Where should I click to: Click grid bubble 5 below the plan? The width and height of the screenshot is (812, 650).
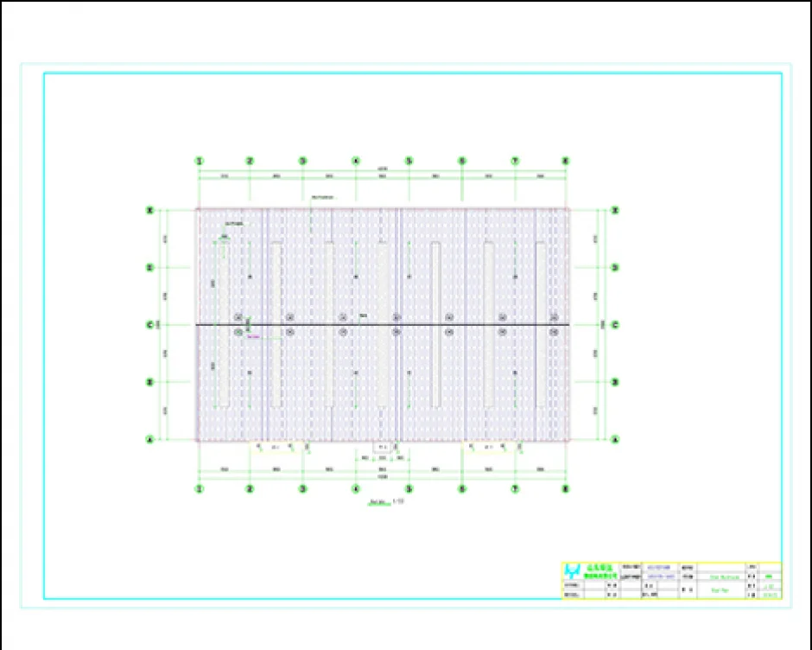click(409, 488)
